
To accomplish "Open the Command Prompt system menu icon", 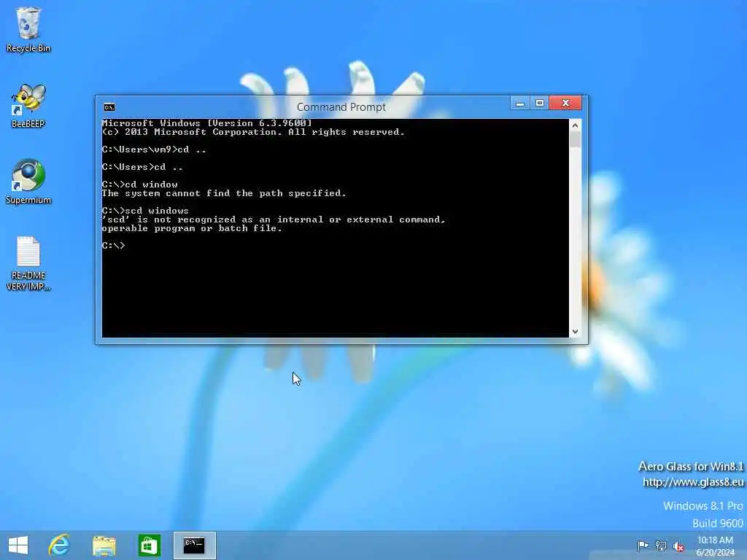I will (109, 107).
